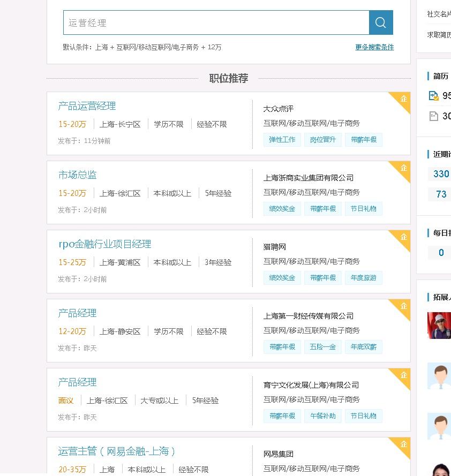Click the document icon beside the number 30

point(434,116)
